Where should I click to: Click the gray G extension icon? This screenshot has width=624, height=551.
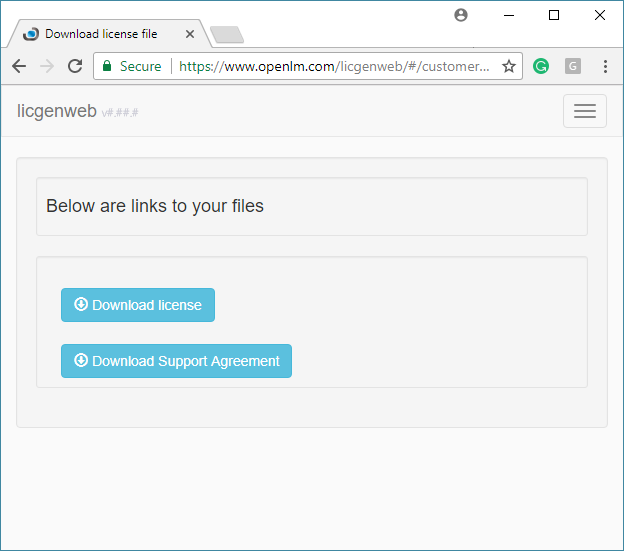(573, 66)
